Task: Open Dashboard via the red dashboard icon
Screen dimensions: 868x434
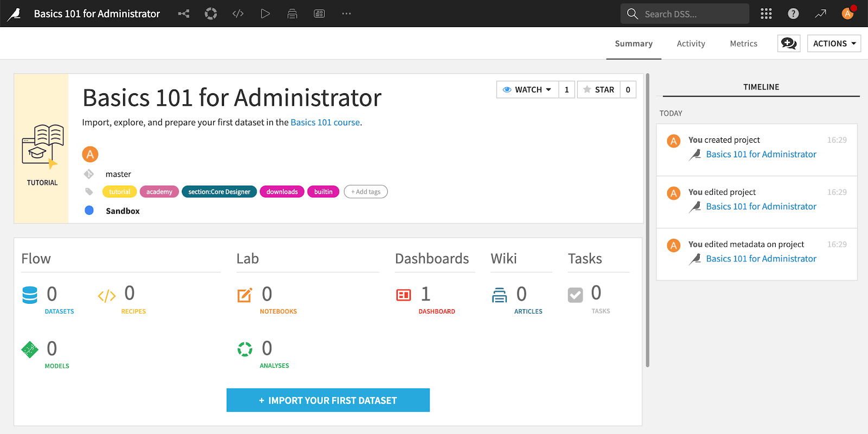Action: tap(404, 295)
